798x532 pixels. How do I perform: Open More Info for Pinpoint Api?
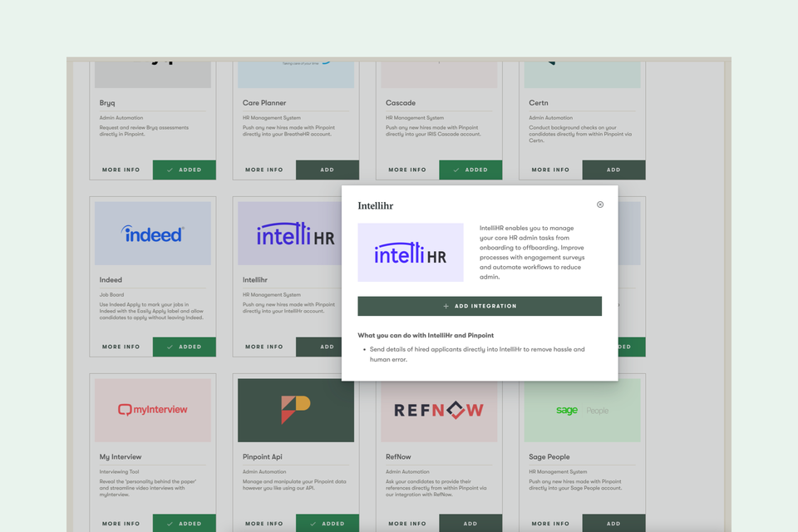(x=264, y=524)
